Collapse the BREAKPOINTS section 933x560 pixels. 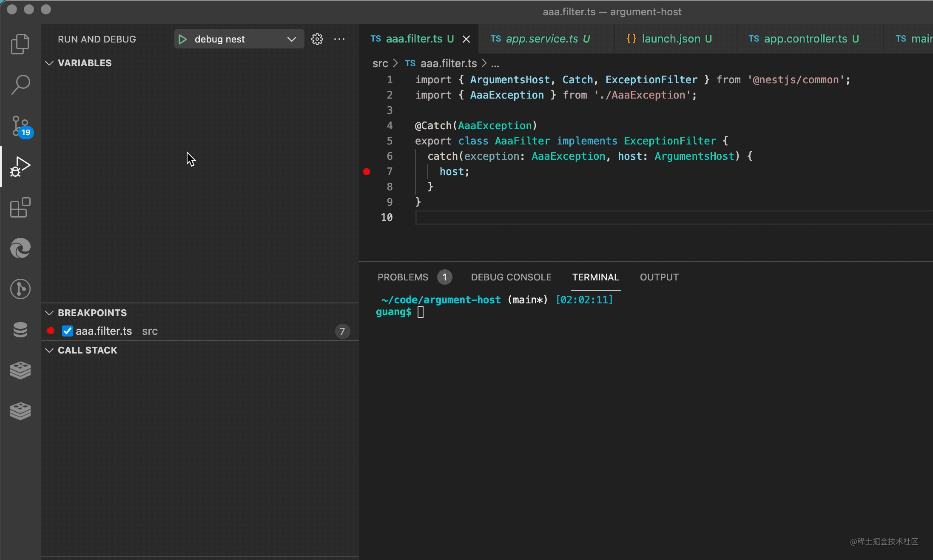point(49,313)
